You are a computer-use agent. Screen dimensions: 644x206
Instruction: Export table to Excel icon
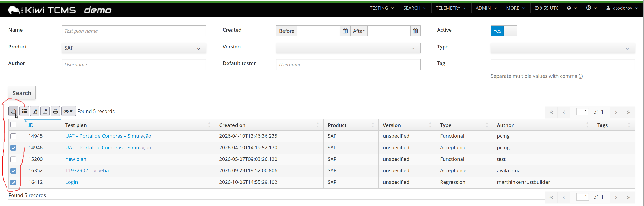tap(35, 111)
